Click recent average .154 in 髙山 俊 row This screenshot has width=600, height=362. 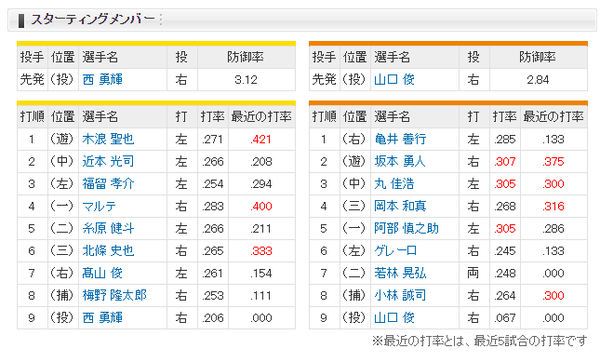pos(261,273)
